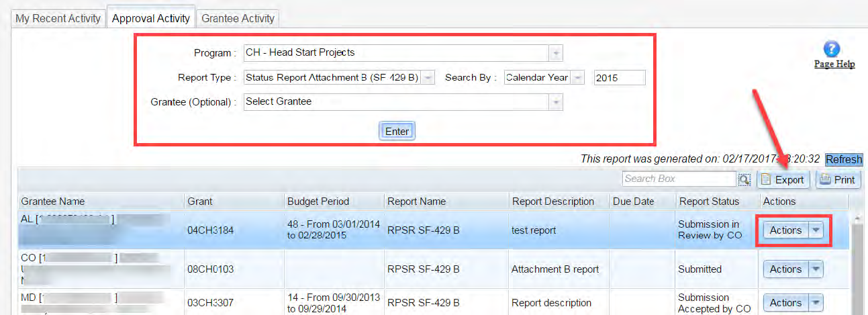
Task: Open the Search By dropdown
Action: [x=578, y=77]
